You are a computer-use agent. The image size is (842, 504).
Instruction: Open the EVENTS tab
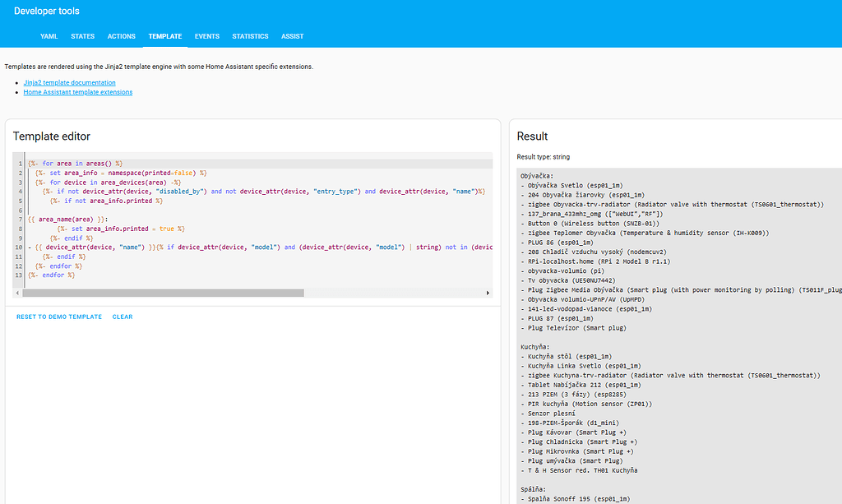[207, 36]
